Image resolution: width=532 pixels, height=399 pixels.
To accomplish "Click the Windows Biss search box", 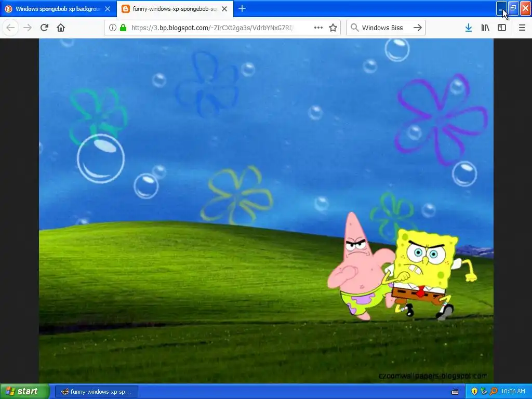I will pos(386,28).
